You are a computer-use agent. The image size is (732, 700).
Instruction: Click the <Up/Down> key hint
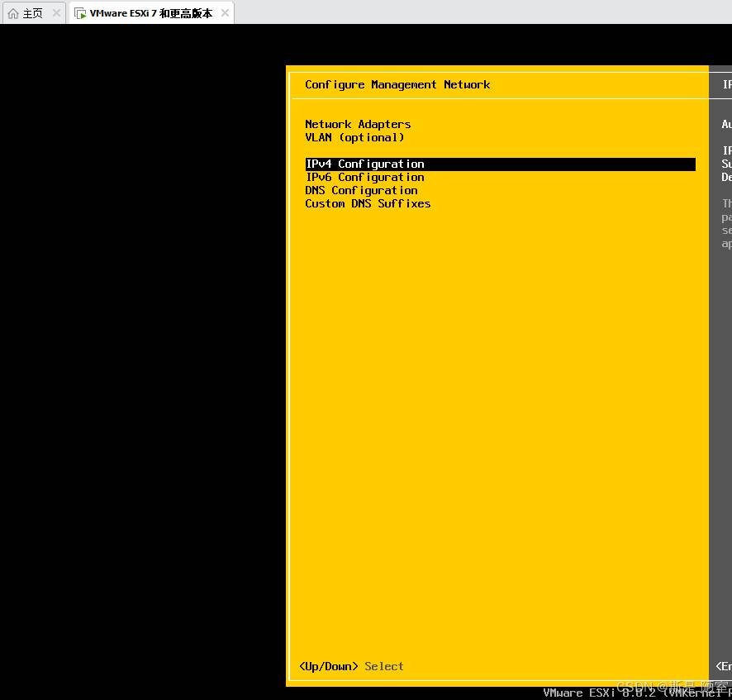(x=328, y=666)
